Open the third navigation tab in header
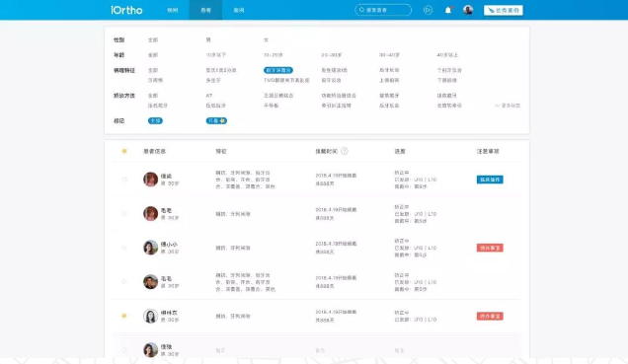Image resolution: width=628 pixels, height=364 pixels. [x=239, y=10]
